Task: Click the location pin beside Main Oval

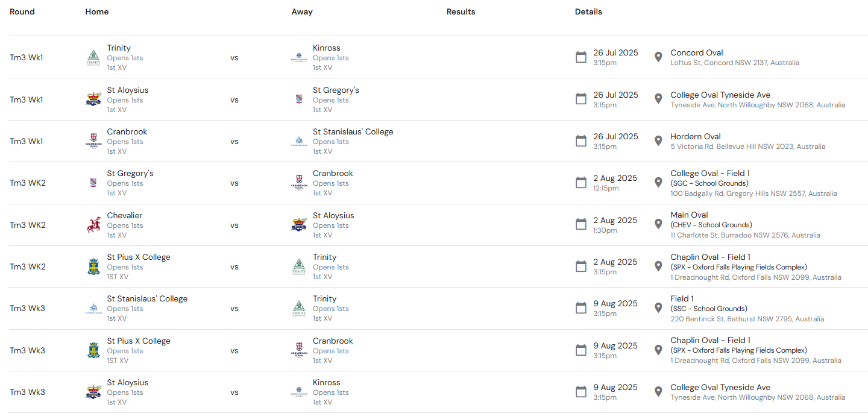Action: [x=658, y=224]
